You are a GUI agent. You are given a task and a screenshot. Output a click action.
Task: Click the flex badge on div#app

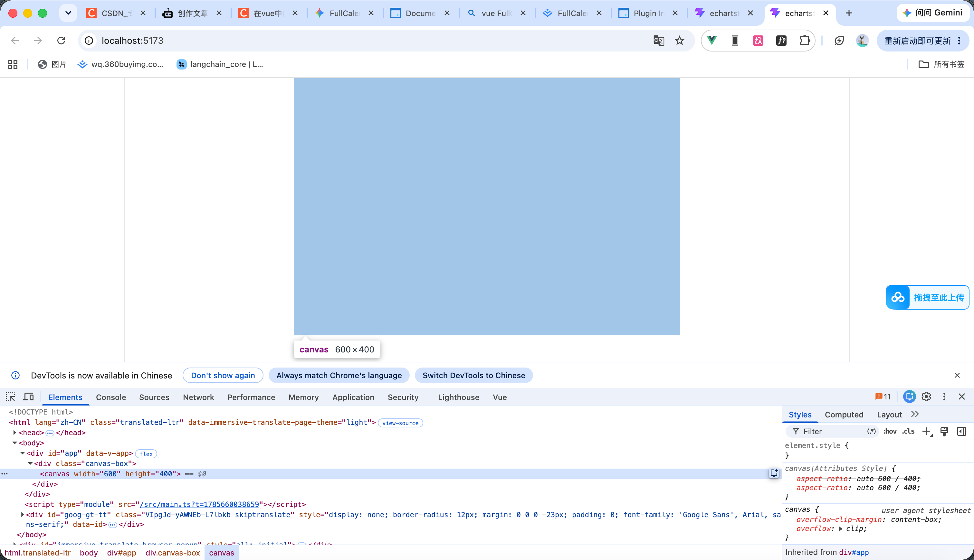(146, 454)
